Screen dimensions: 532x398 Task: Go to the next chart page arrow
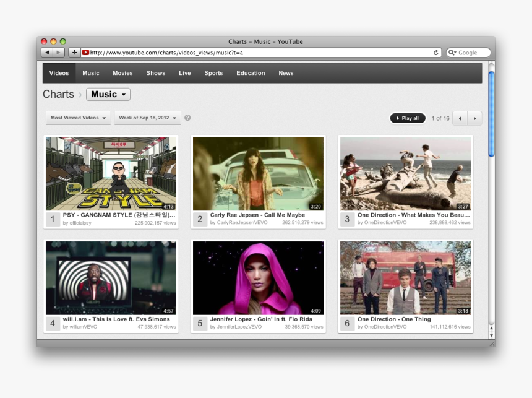click(x=474, y=118)
